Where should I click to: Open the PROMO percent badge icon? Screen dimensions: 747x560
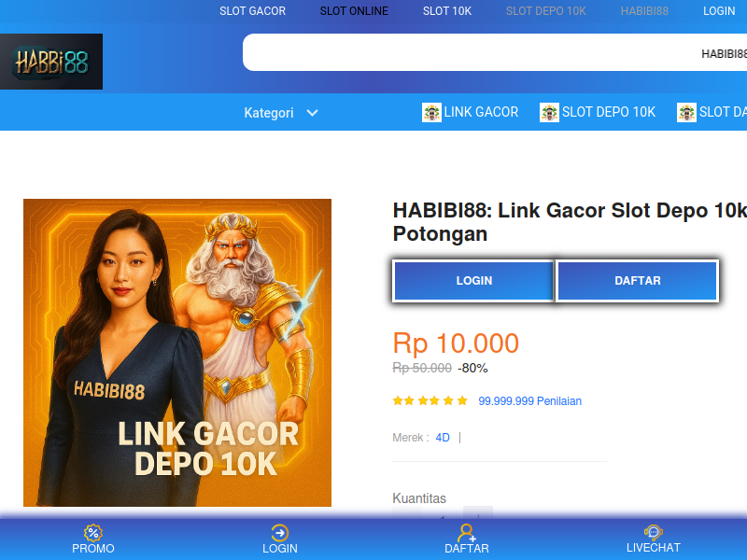tap(93, 532)
